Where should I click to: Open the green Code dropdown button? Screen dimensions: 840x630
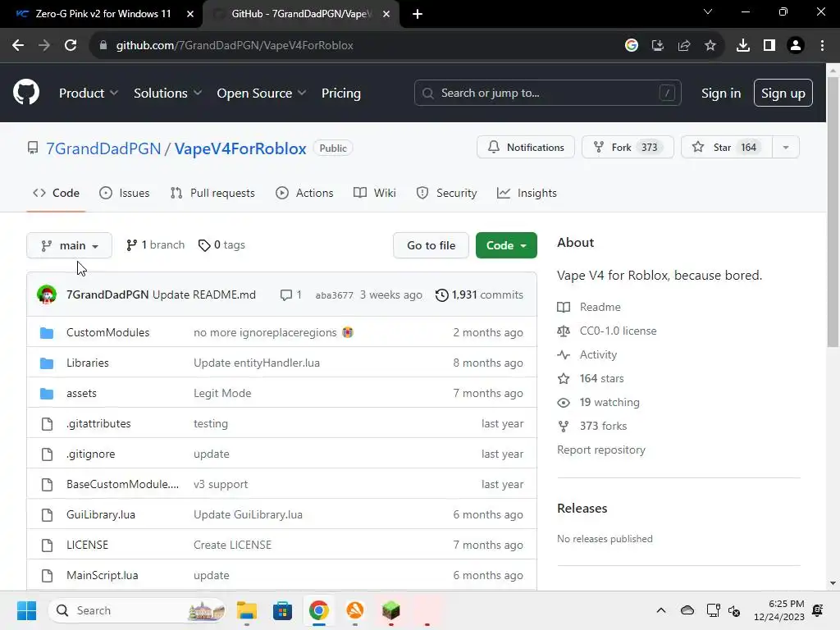point(506,245)
